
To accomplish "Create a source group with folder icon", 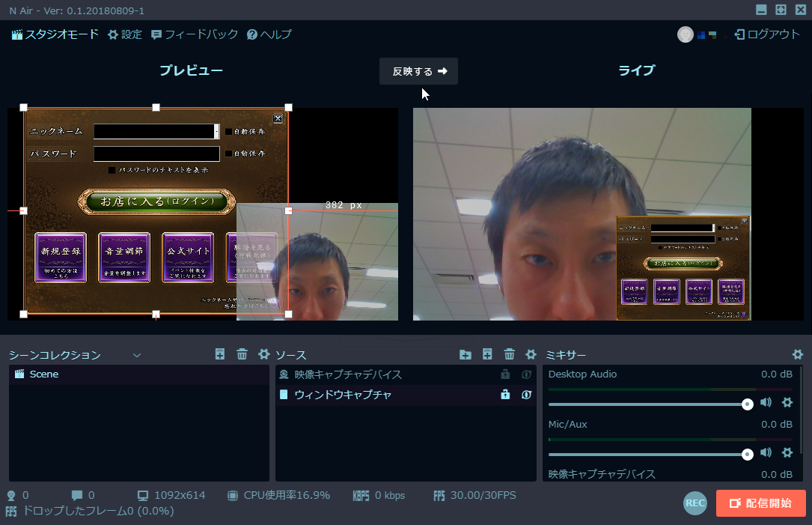I will [x=465, y=353].
